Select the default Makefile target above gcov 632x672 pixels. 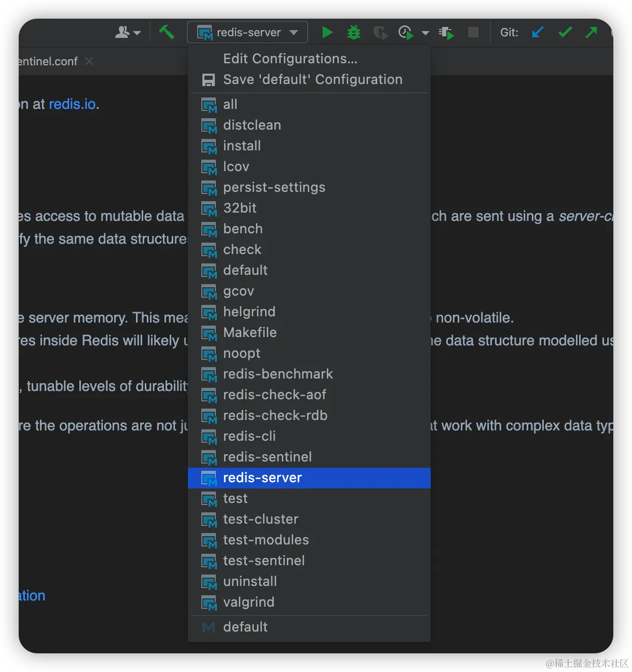tap(309, 270)
